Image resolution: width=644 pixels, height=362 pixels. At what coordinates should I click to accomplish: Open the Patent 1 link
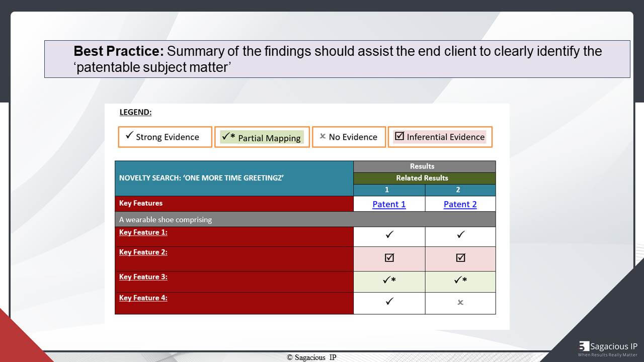coord(389,204)
